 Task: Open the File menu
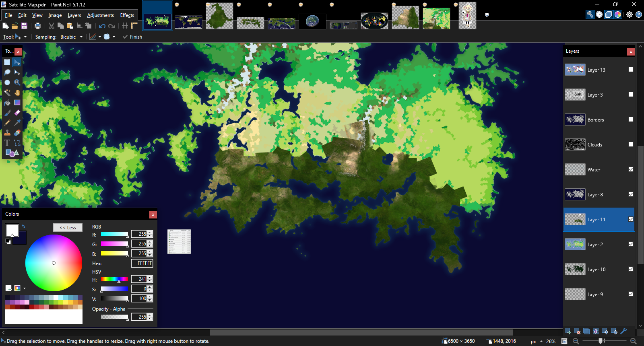pyautogui.click(x=8, y=15)
